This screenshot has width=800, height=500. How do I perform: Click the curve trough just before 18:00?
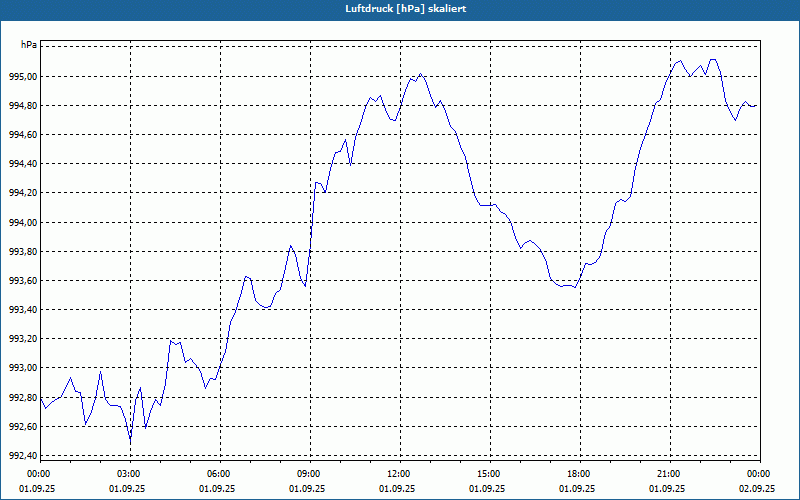(x=575, y=287)
